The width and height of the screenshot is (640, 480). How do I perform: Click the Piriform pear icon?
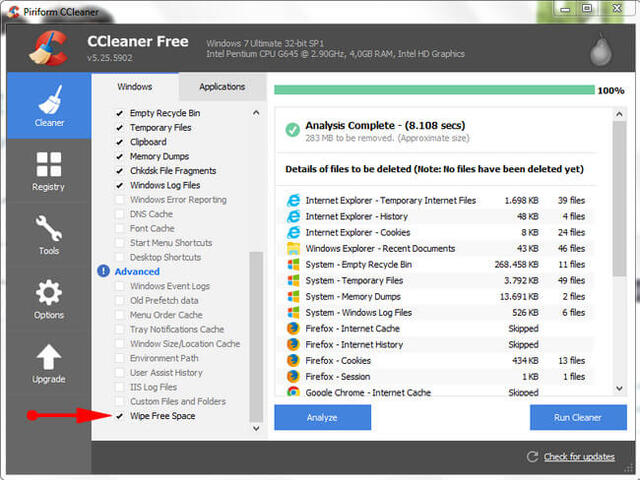pos(601,50)
